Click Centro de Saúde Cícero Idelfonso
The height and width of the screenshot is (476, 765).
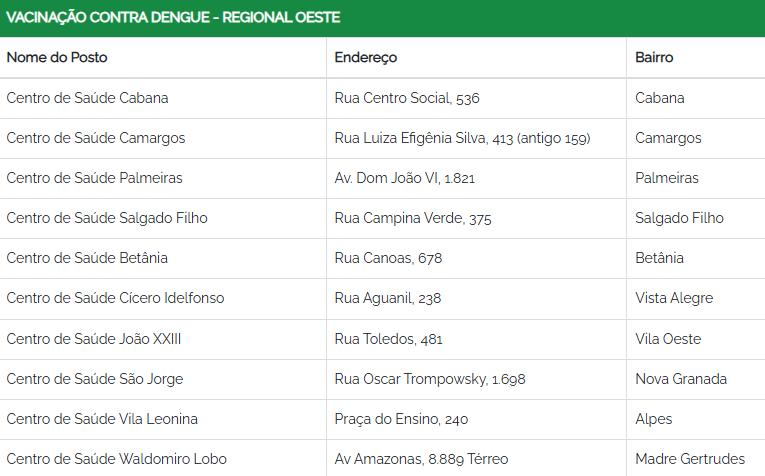(115, 298)
